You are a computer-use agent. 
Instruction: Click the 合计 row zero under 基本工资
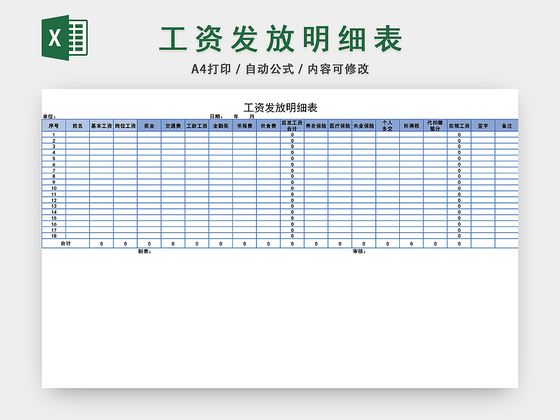[101, 244]
